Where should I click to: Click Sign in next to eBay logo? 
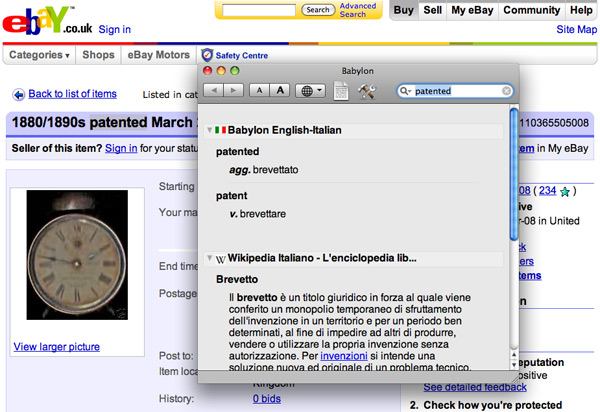click(114, 29)
